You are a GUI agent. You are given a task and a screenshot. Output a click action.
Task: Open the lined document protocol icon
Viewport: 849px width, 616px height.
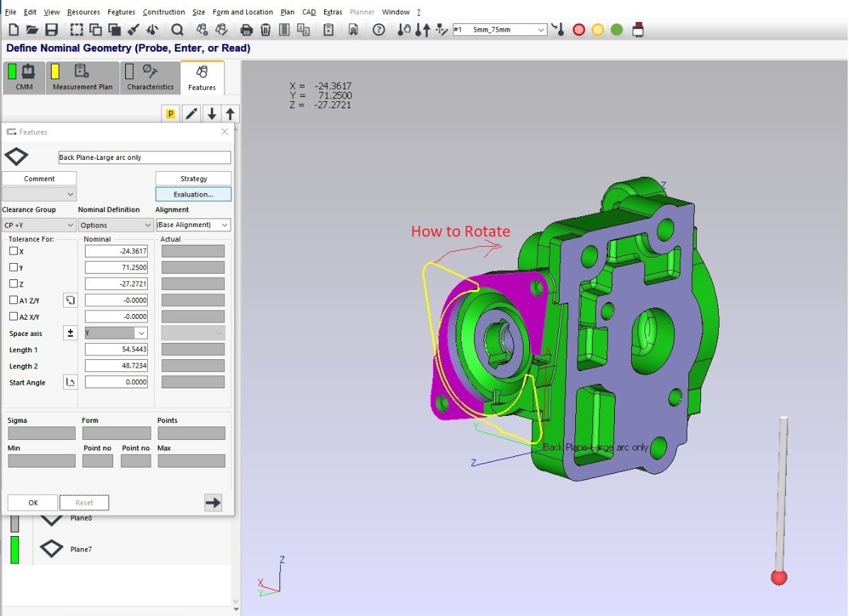click(x=284, y=30)
